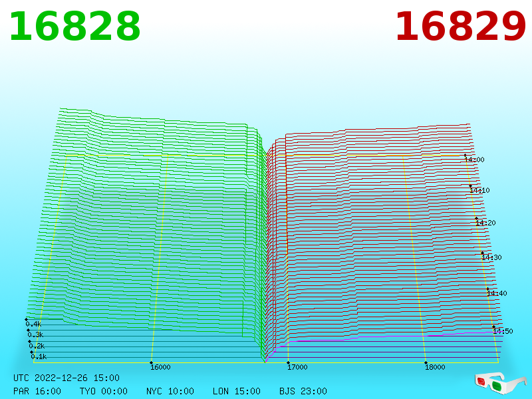
Task: Click the green bid price 16828
Action: coord(74,26)
